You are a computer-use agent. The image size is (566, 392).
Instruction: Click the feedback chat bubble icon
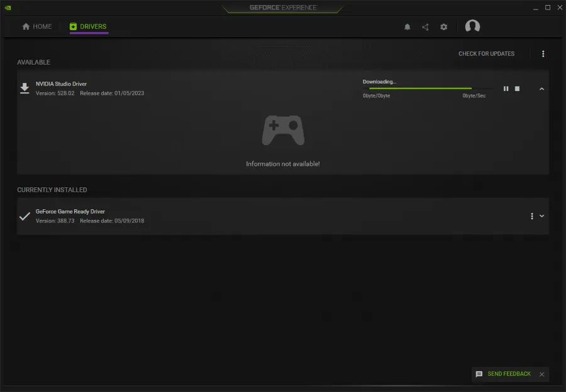click(479, 374)
